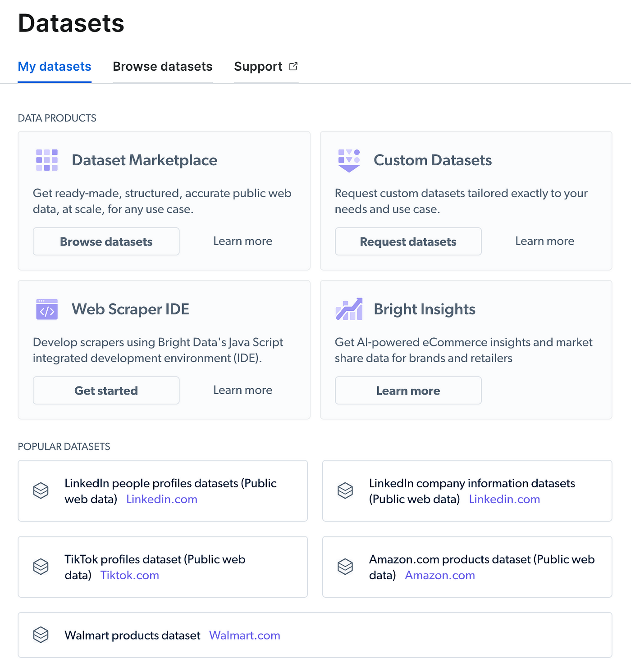This screenshot has width=631, height=672.
Task: Click the Walmart products dataset stack icon
Action: coord(41,635)
